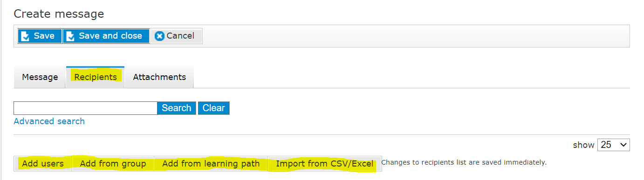
Task: Switch to the Message tab
Action: 40,77
